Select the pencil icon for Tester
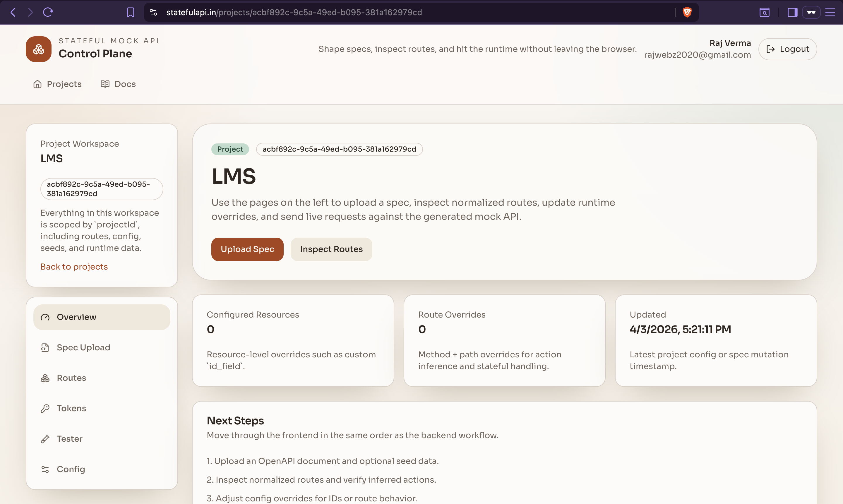This screenshot has height=504, width=843. pyautogui.click(x=45, y=439)
